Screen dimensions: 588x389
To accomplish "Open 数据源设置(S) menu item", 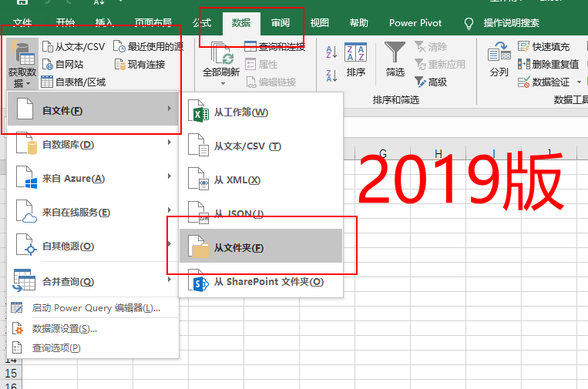I will pos(93,329).
